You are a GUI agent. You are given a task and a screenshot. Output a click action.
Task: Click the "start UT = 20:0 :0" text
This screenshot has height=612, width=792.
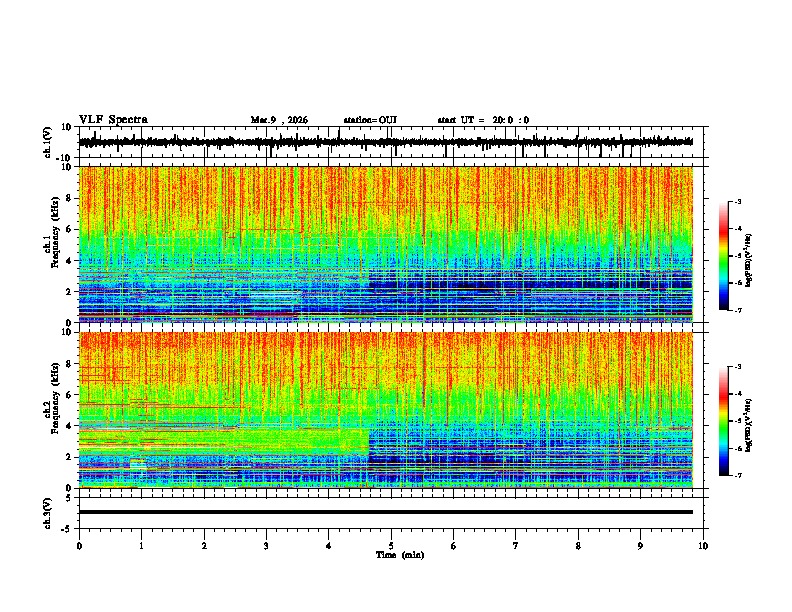click(x=483, y=120)
